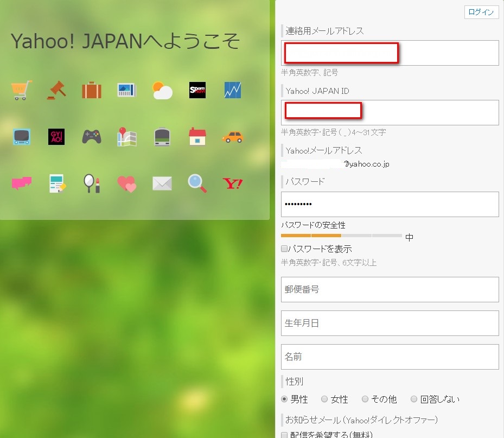
Task: Click the パスワード input field
Action: tap(390, 205)
